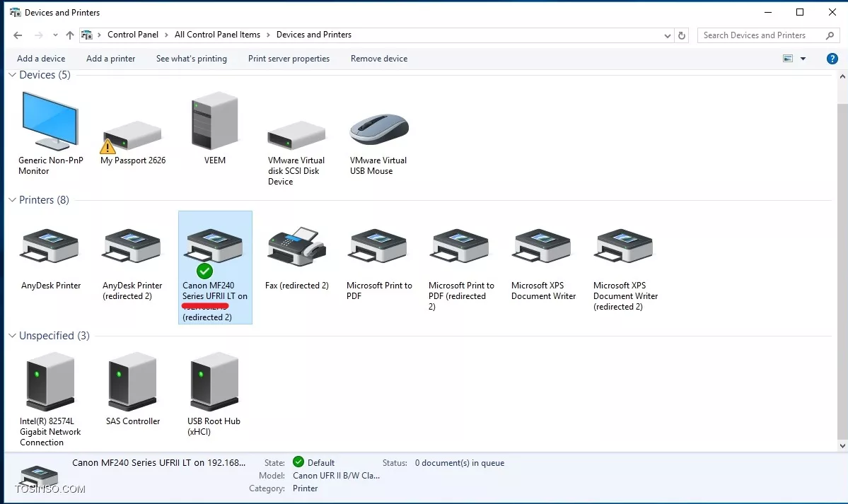Open the address bar history dropdown
Image resolution: width=848 pixels, height=504 pixels.
668,35
